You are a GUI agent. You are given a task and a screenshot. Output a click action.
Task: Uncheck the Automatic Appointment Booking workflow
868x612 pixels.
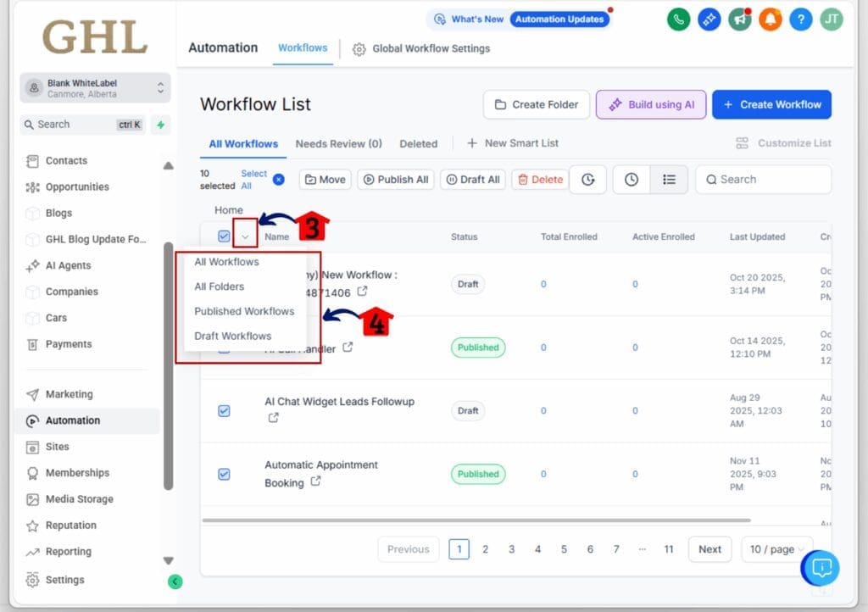pos(224,474)
